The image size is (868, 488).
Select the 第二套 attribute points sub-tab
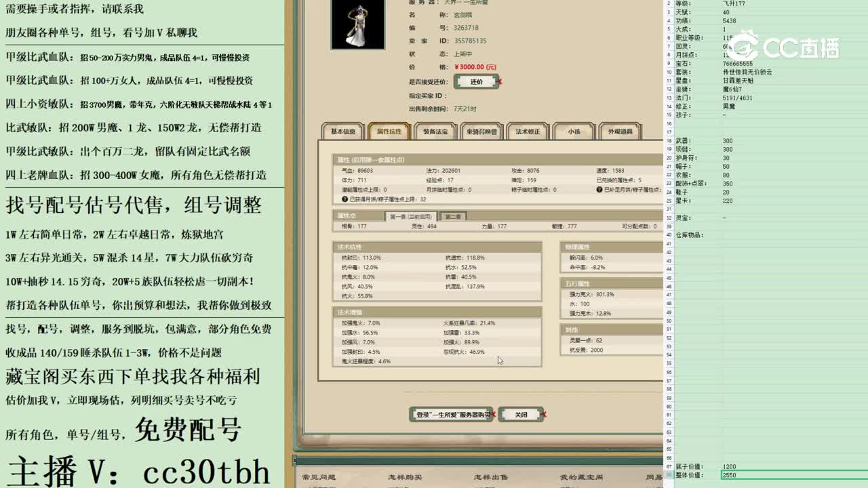pos(453,216)
